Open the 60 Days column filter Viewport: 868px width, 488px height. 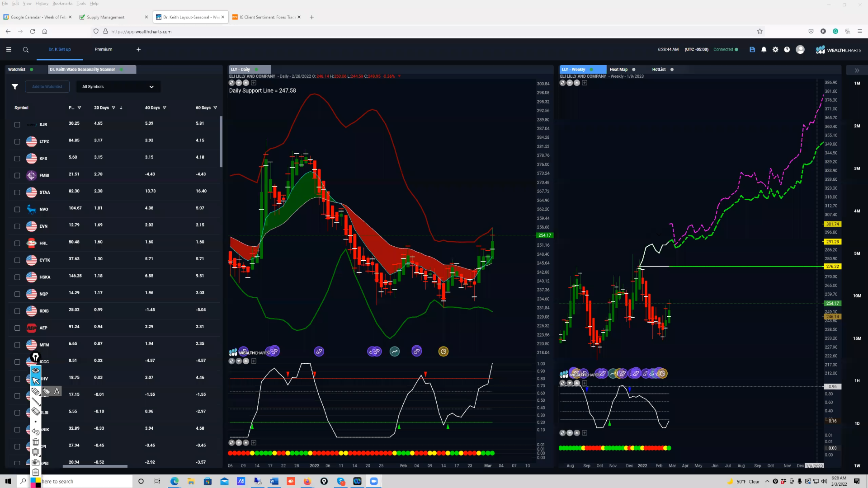(215, 108)
